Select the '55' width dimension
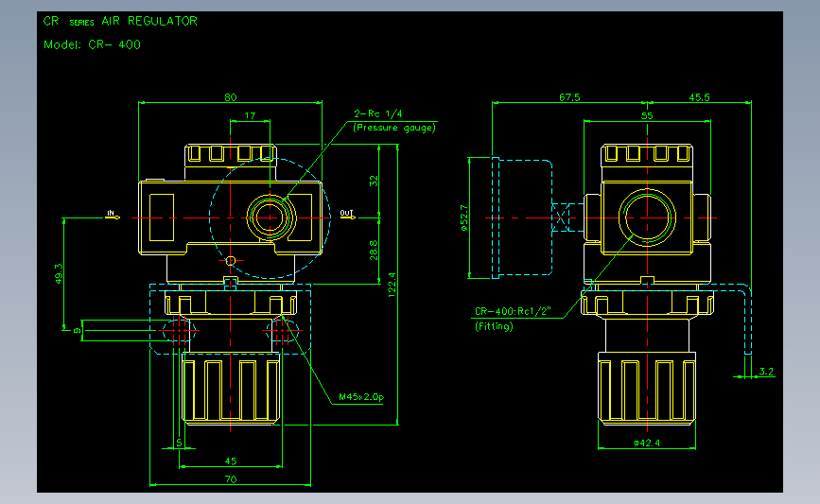 point(647,115)
